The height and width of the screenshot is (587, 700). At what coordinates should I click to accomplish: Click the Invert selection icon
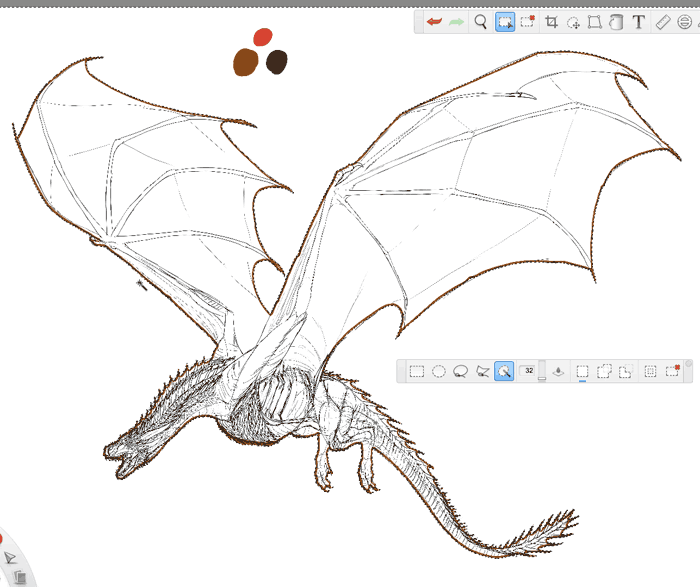[x=650, y=371]
